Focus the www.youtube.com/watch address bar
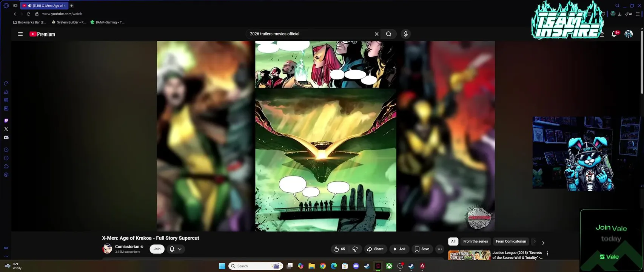 [62, 14]
